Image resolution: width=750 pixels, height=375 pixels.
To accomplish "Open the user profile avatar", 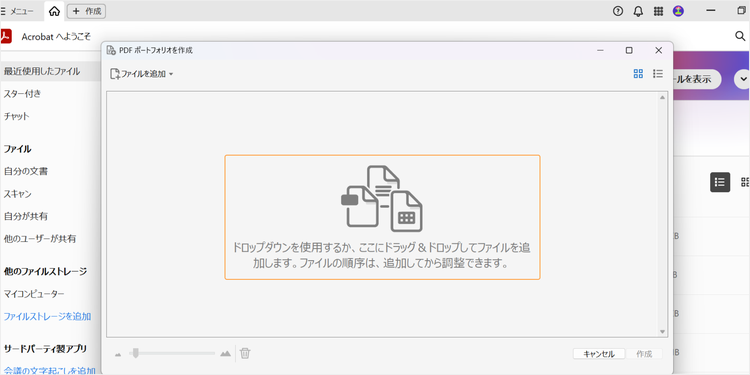I will [x=678, y=11].
